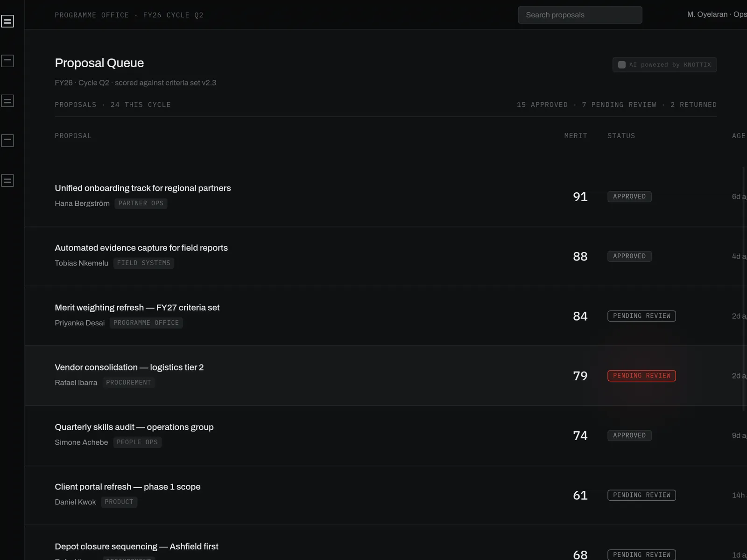Viewport: 747px width, 560px height.
Task: Open the fourth sidebar icon from top
Action: click(7, 140)
